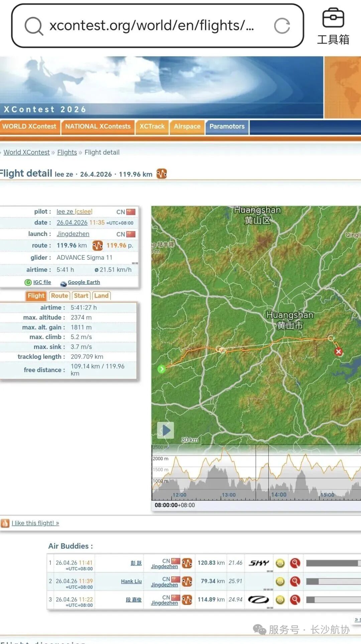Click flight type icon beside 119.96 km title
This screenshot has height=644, width=361.
(161, 174)
